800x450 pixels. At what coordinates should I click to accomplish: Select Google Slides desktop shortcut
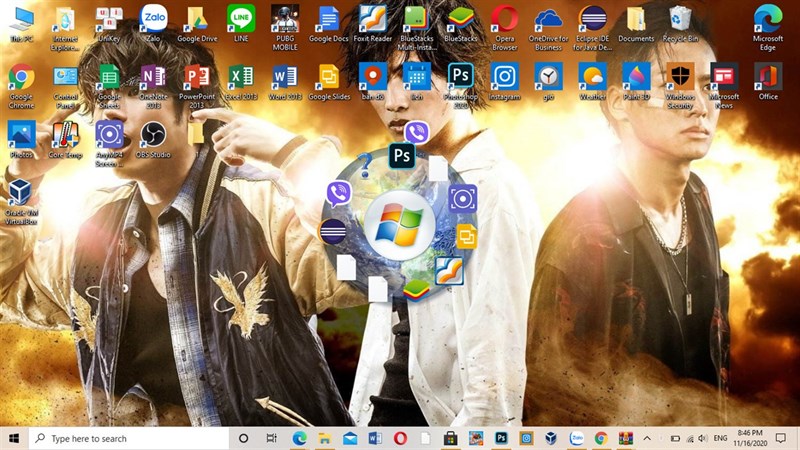tap(329, 83)
